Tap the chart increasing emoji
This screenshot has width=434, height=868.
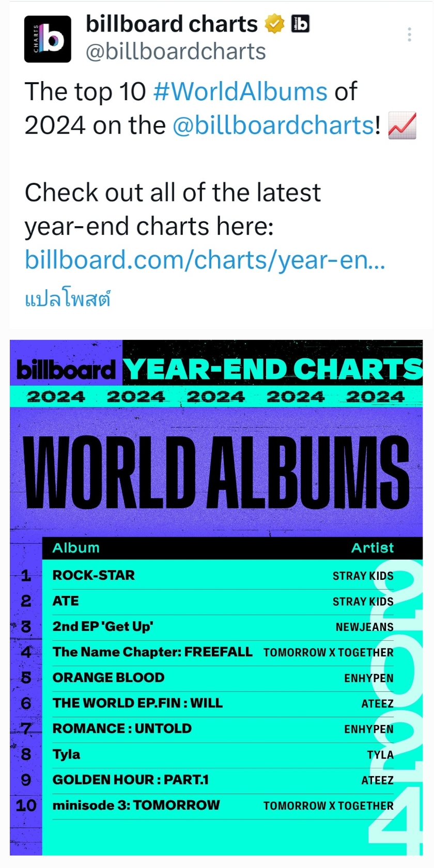click(402, 125)
